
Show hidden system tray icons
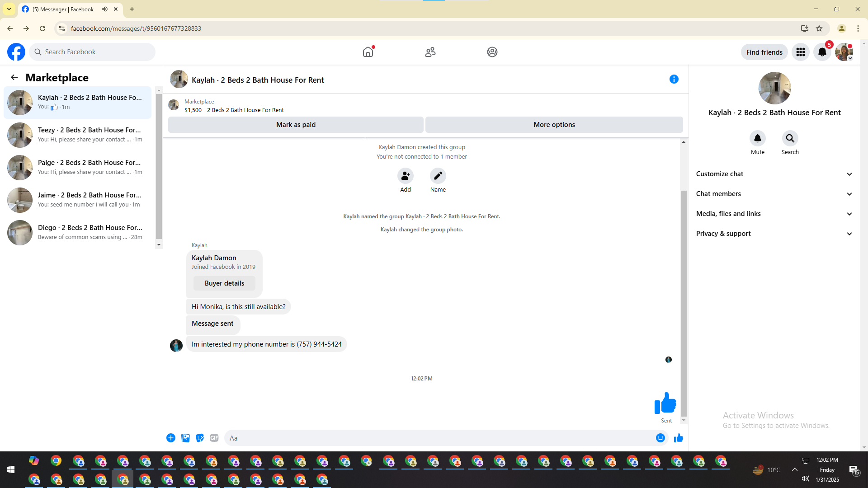794,470
